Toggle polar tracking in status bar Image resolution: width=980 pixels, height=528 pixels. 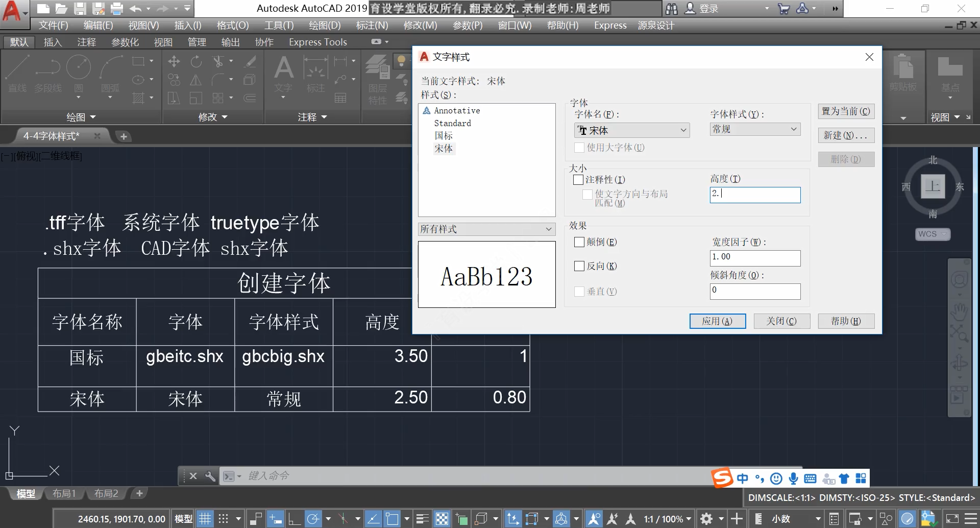(313, 519)
